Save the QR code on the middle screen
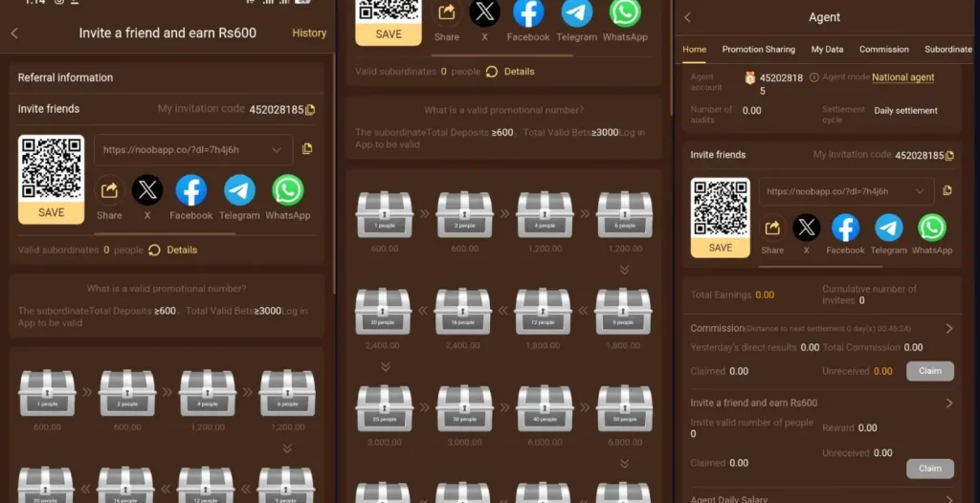The width and height of the screenshot is (980, 503). point(389,34)
